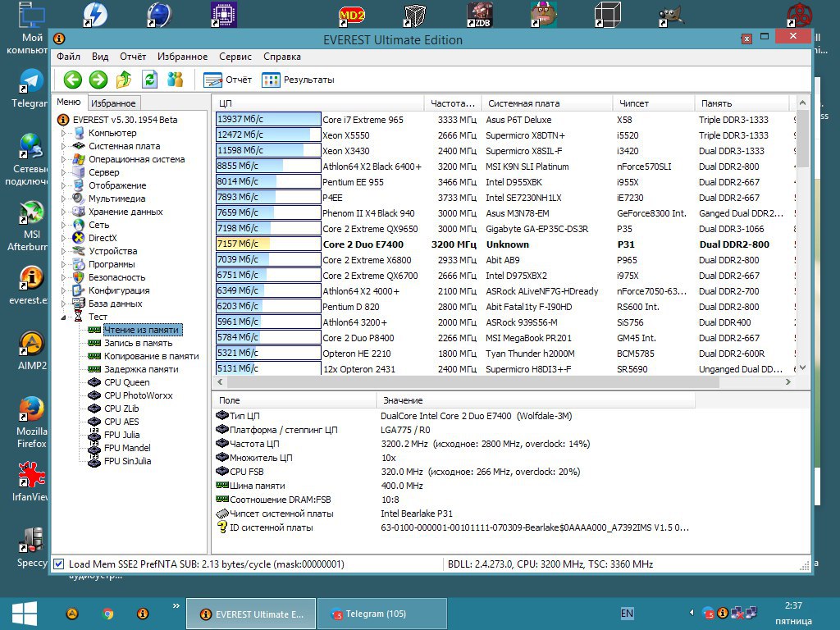
Task: Select the Устройства tree icon
Action: click(x=79, y=251)
